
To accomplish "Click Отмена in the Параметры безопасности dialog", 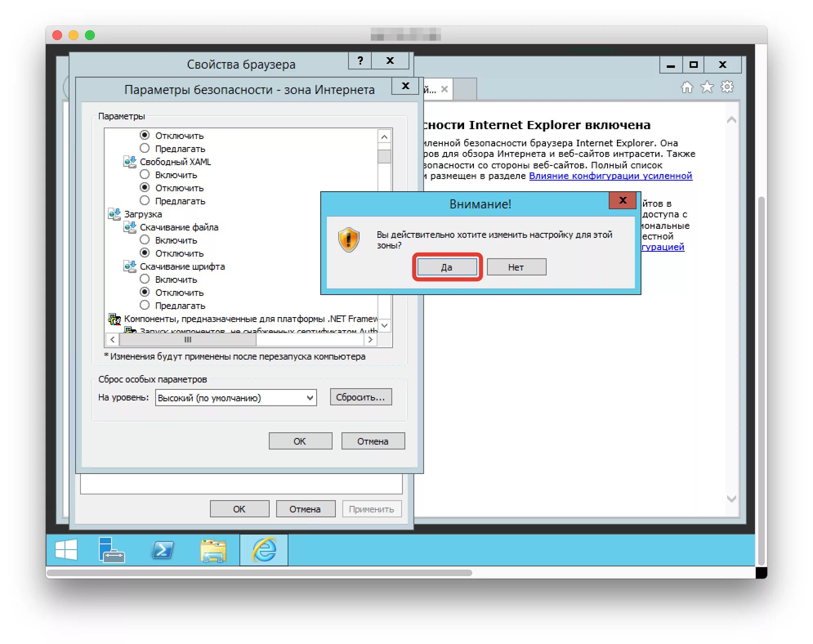I will click(x=373, y=441).
